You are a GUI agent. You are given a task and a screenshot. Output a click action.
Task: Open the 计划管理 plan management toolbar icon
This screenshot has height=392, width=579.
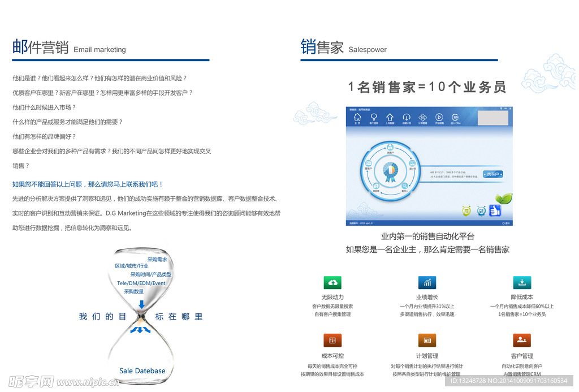pyautogui.click(x=422, y=118)
